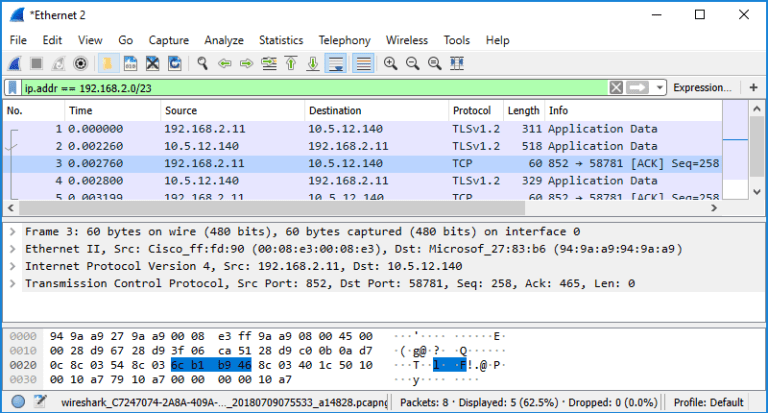Open the View menu
The image size is (768, 413).
pos(90,40)
